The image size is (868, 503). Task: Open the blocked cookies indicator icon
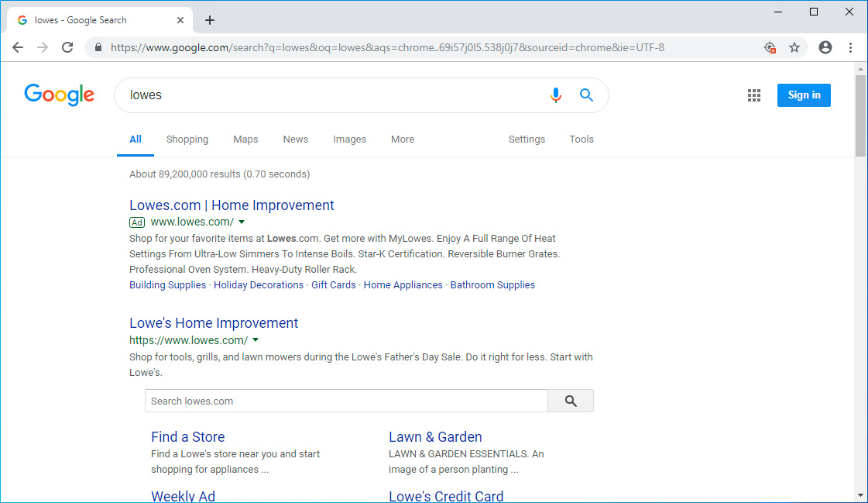(x=770, y=47)
